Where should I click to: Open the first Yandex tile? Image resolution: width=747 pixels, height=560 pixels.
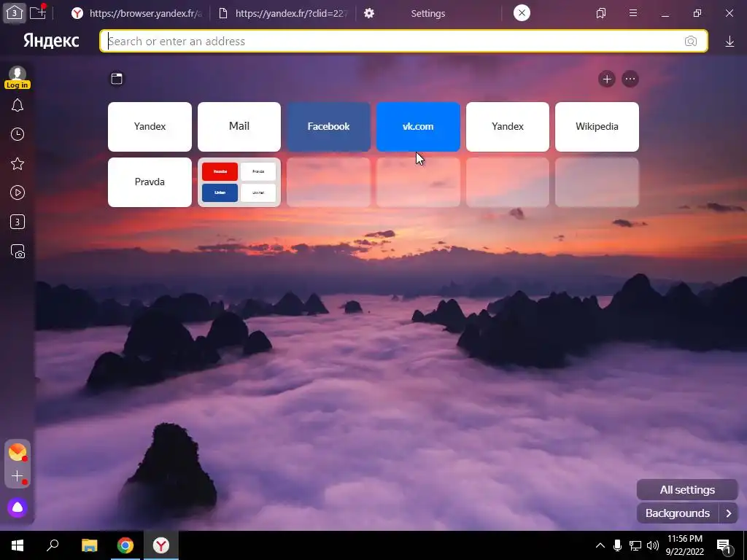point(150,127)
